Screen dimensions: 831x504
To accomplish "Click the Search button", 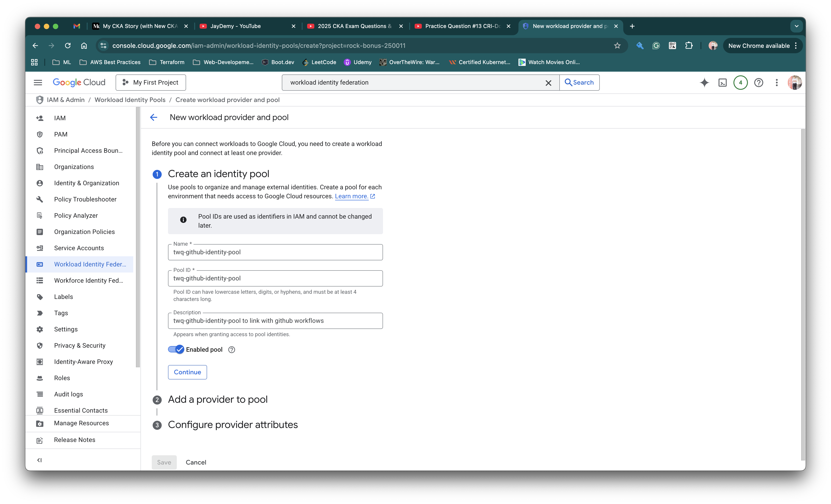I will [x=579, y=83].
